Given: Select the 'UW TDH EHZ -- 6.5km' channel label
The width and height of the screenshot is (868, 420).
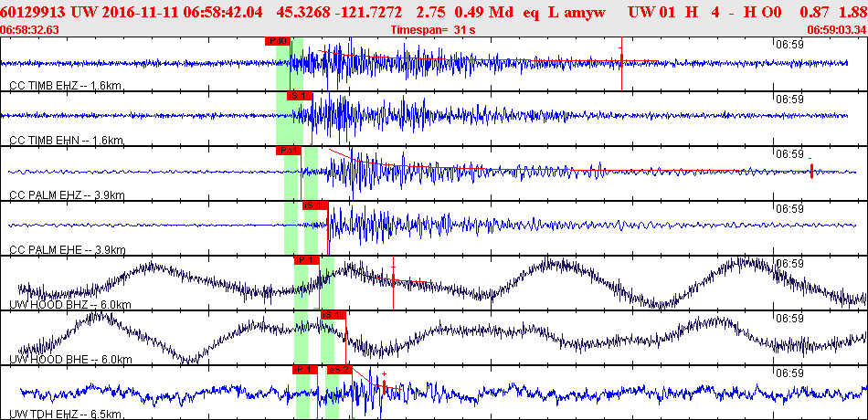Looking at the screenshot, I should (65, 415).
